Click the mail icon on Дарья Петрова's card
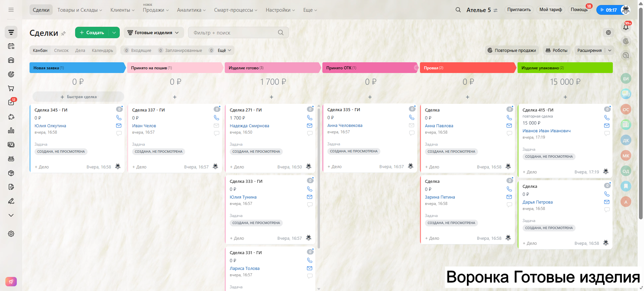This screenshot has height=291, width=644. [607, 202]
